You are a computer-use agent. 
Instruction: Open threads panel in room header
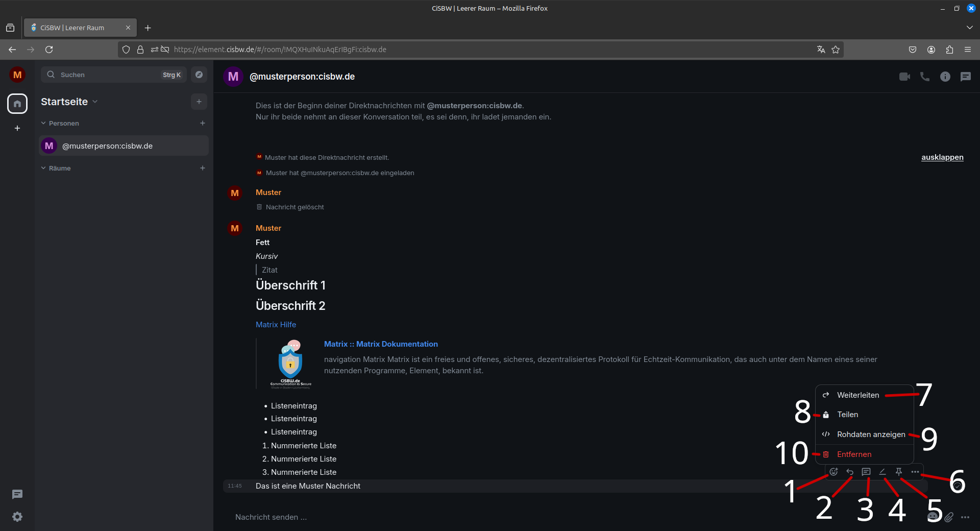tap(966, 77)
